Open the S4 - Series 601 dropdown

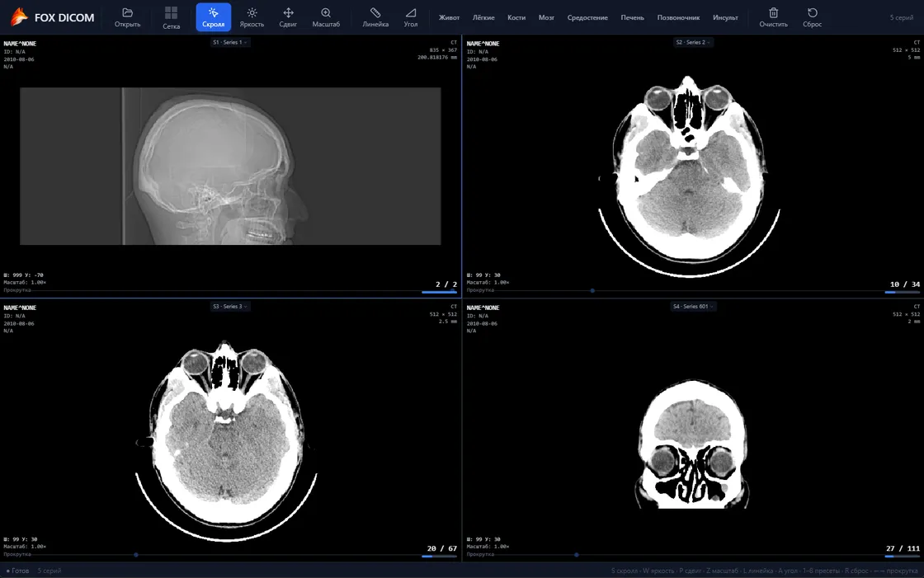click(x=694, y=307)
